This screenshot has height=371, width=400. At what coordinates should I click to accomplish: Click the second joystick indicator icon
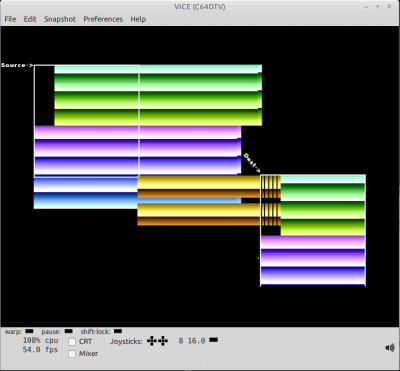163,341
